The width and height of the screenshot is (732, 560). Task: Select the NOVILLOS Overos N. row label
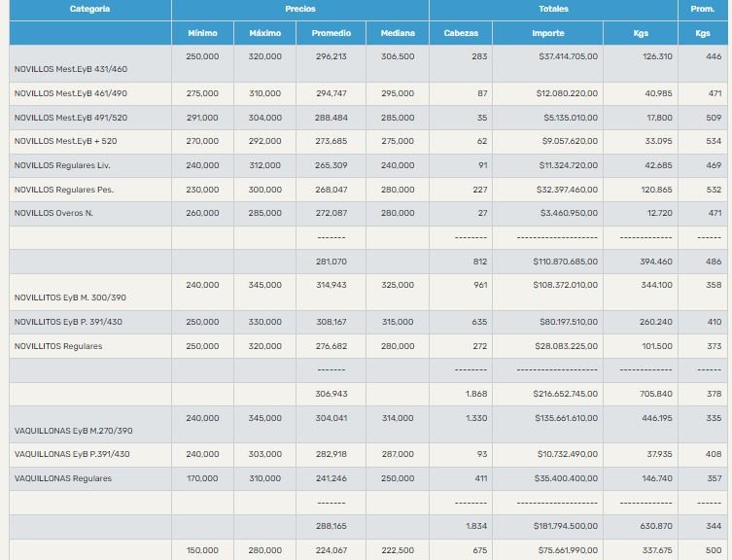click(53, 212)
